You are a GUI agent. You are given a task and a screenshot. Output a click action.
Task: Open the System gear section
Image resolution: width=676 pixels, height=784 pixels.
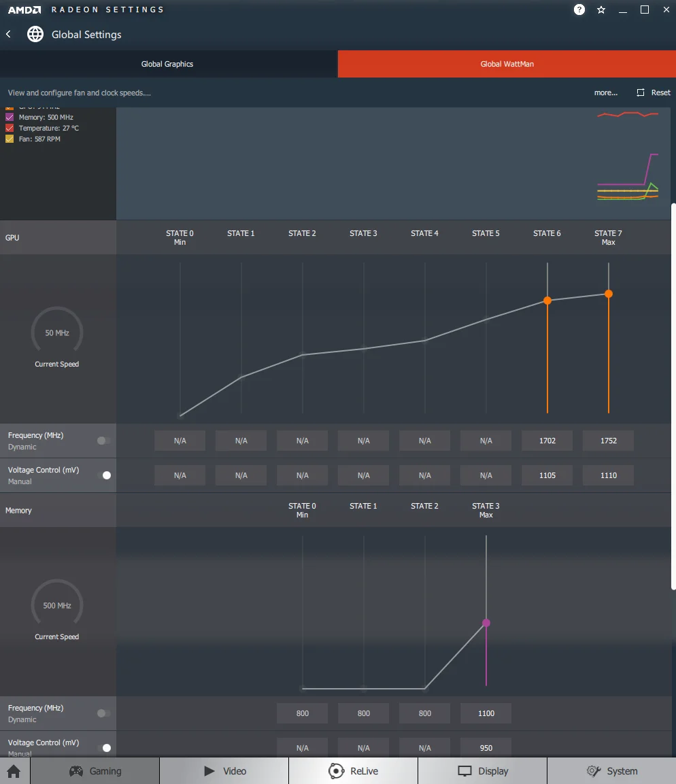[x=611, y=771]
